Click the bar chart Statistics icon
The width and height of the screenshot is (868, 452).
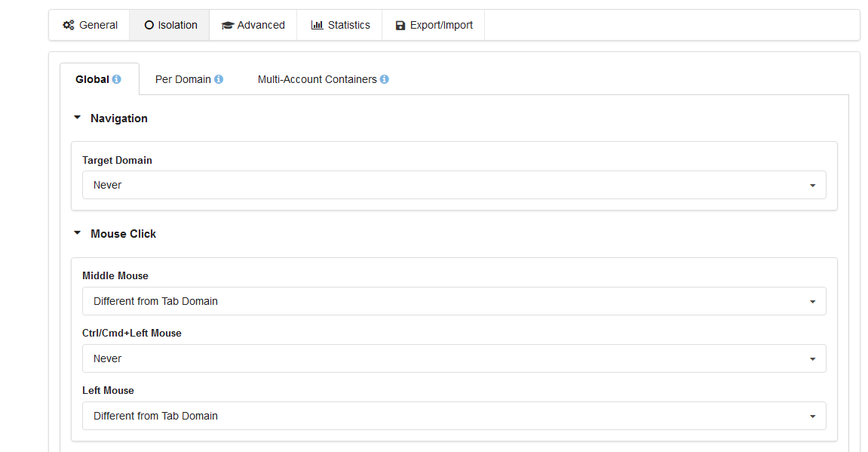pos(317,25)
